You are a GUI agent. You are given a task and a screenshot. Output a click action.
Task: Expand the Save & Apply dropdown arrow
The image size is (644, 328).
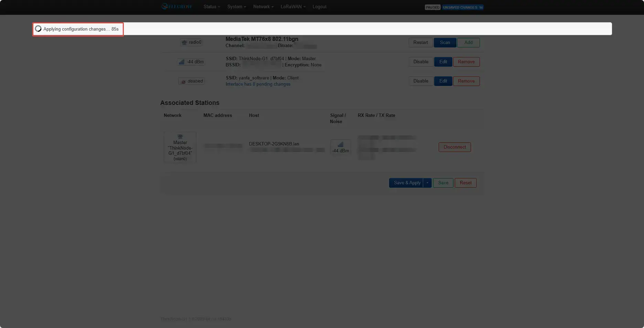coord(427,183)
